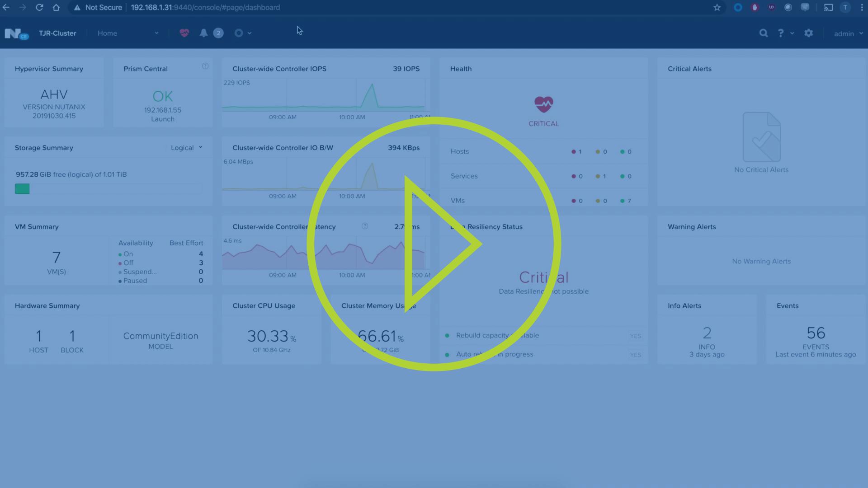Click the health heartbeat icon in navbar

[184, 33]
